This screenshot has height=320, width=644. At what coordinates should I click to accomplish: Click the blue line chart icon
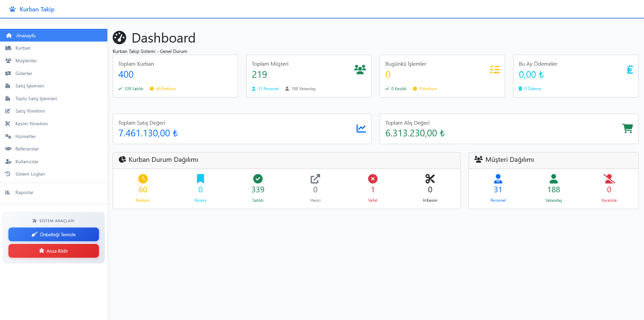[361, 129]
